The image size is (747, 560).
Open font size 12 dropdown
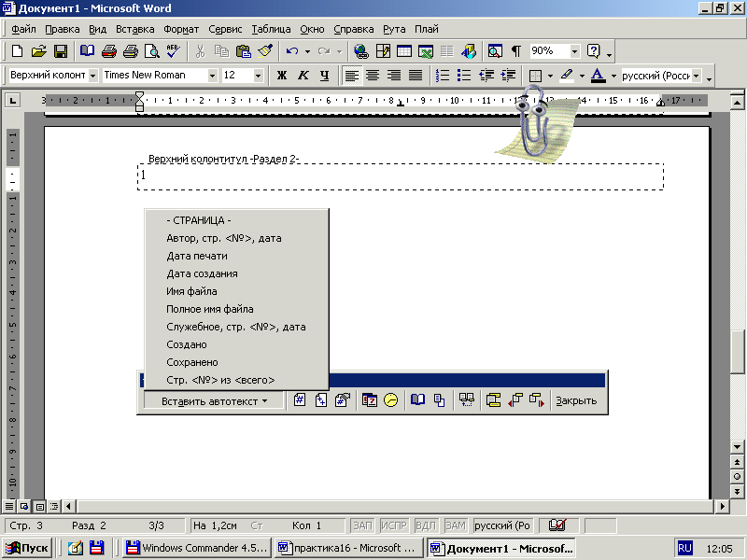pyautogui.click(x=258, y=76)
